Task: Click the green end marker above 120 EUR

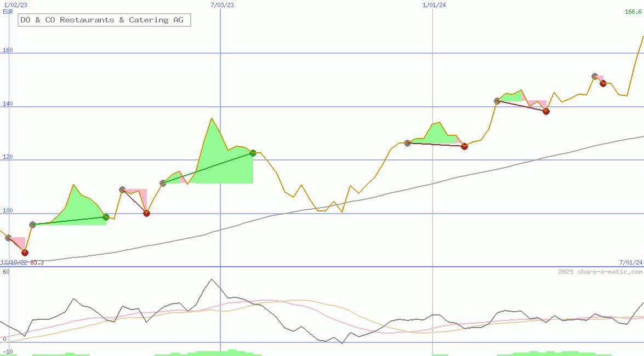Action: 253,153
